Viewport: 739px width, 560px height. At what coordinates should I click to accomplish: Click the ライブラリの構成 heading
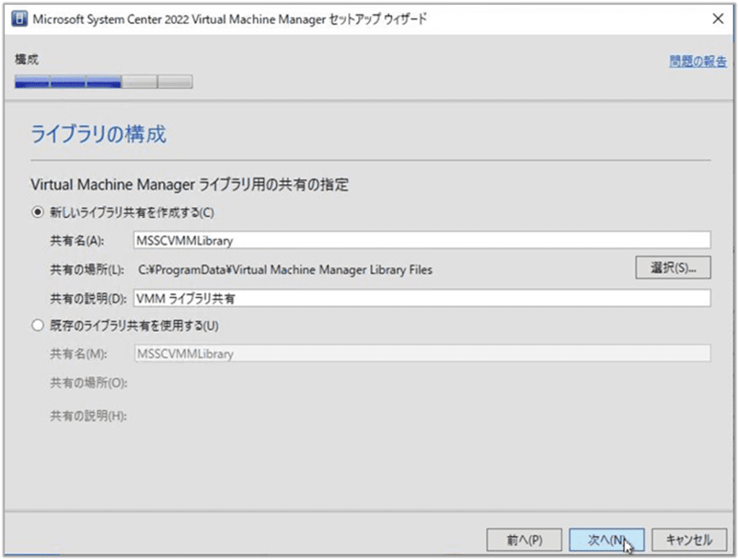pyautogui.click(x=98, y=134)
